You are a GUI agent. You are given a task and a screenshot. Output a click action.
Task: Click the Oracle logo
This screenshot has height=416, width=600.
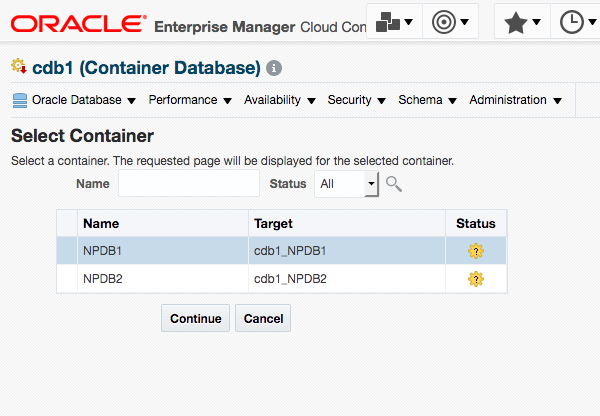[x=79, y=24]
